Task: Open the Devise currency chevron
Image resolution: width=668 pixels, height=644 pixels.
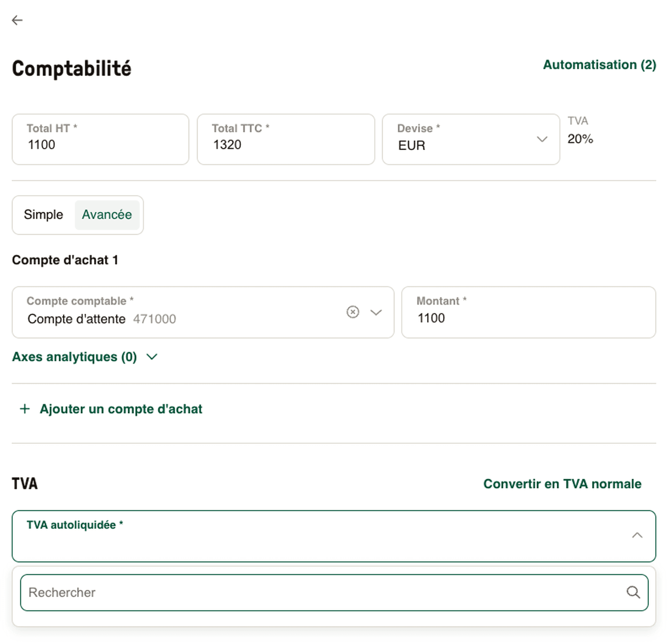Action: click(542, 139)
